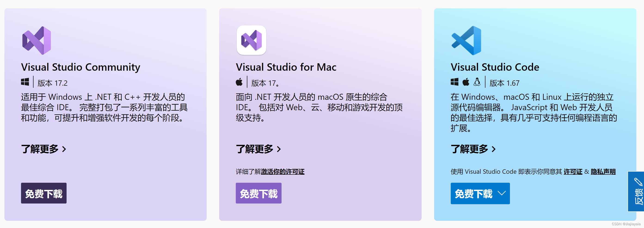This screenshot has width=644, height=228.
Task: Download Visual Studio for Mac with 免费下载
Action: [x=258, y=193]
